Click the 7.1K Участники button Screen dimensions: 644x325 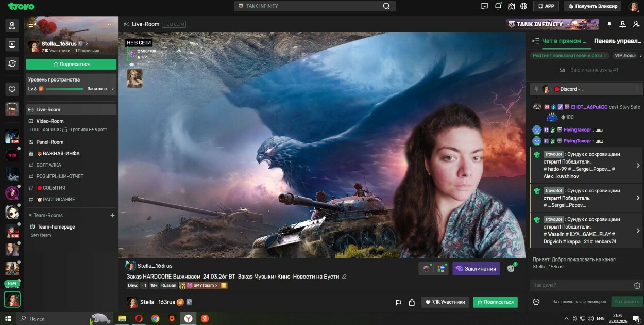(445, 302)
